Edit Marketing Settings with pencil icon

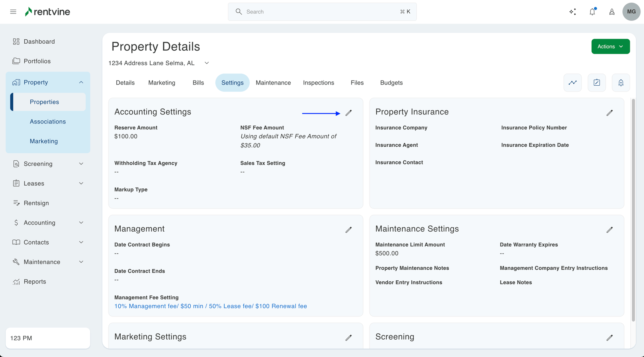(x=349, y=338)
